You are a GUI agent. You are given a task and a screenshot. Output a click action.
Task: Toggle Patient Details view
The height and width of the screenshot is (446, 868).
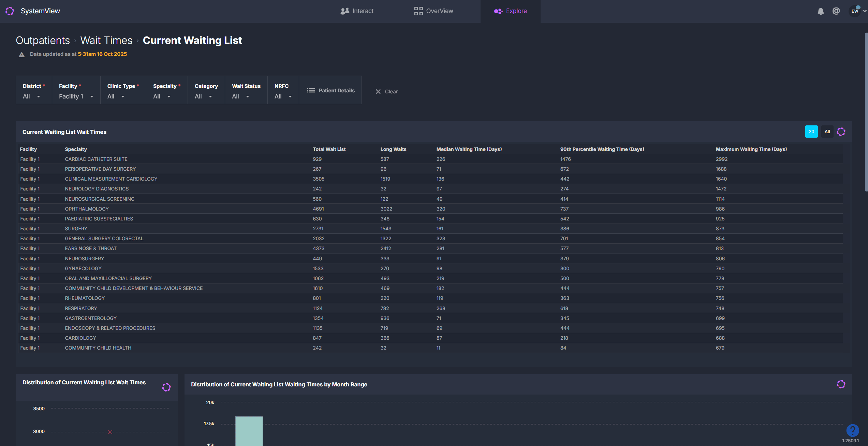click(x=330, y=91)
